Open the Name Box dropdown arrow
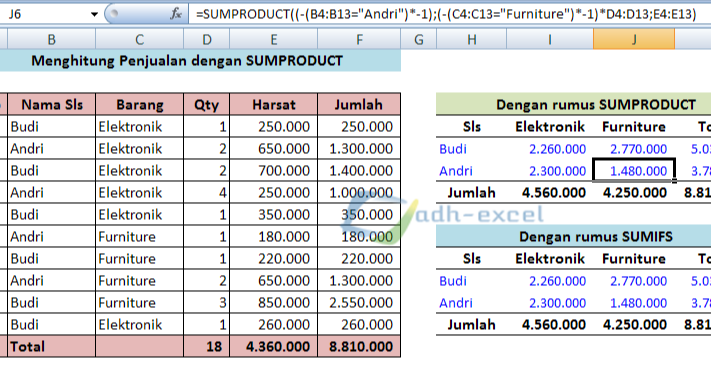This screenshot has height=373, width=711. pos(94,15)
